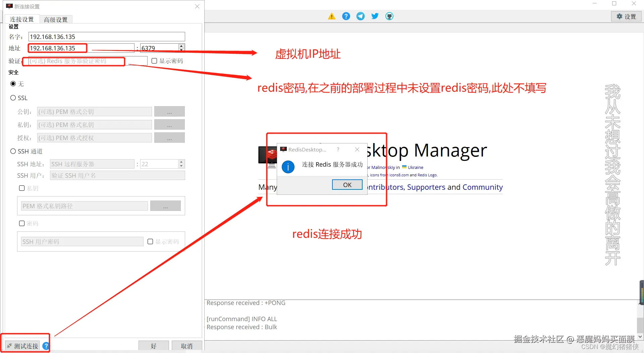The image size is (644, 353).
Task: Close the RedisDesktop message dialog
Action: (357, 149)
